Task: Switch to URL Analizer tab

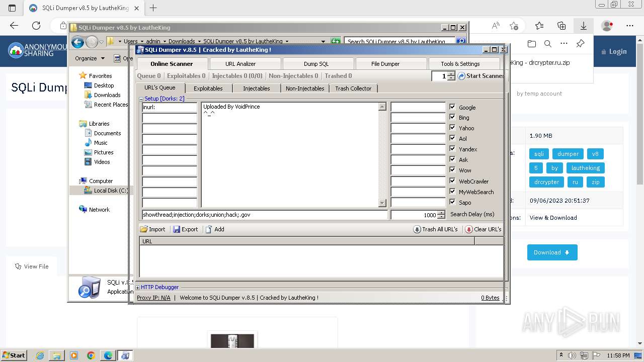Action: (245, 64)
